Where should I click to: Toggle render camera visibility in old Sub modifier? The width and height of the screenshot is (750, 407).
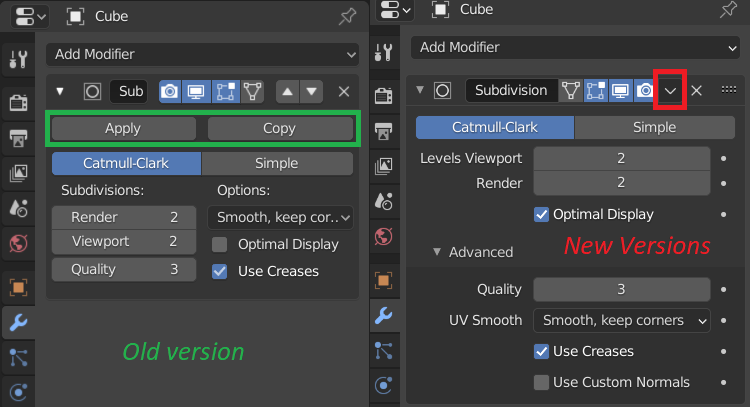pyautogui.click(x=169, y=91)
